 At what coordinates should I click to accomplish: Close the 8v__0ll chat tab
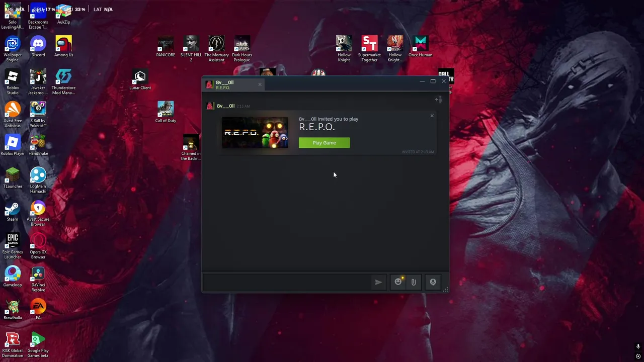[x=260, y=84]
